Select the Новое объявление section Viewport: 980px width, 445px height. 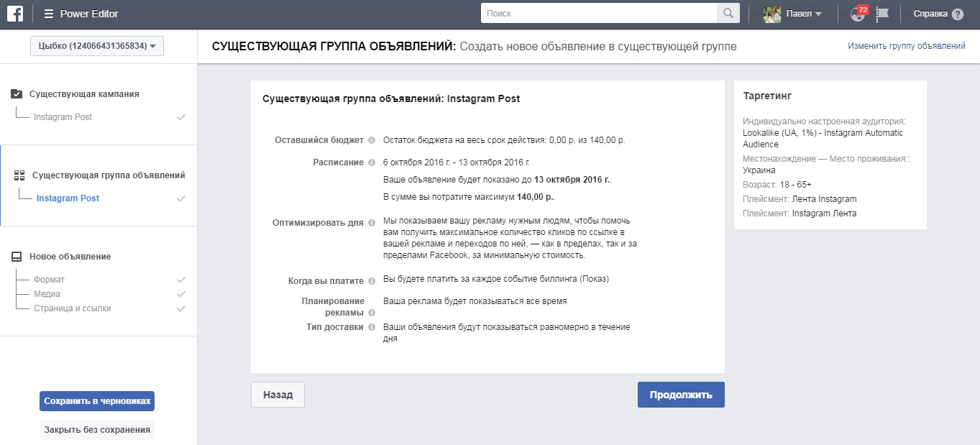(70, 257)
